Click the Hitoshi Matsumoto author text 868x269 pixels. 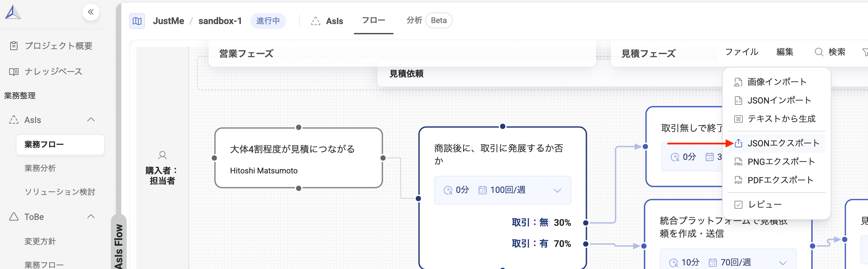click(264, 171)
